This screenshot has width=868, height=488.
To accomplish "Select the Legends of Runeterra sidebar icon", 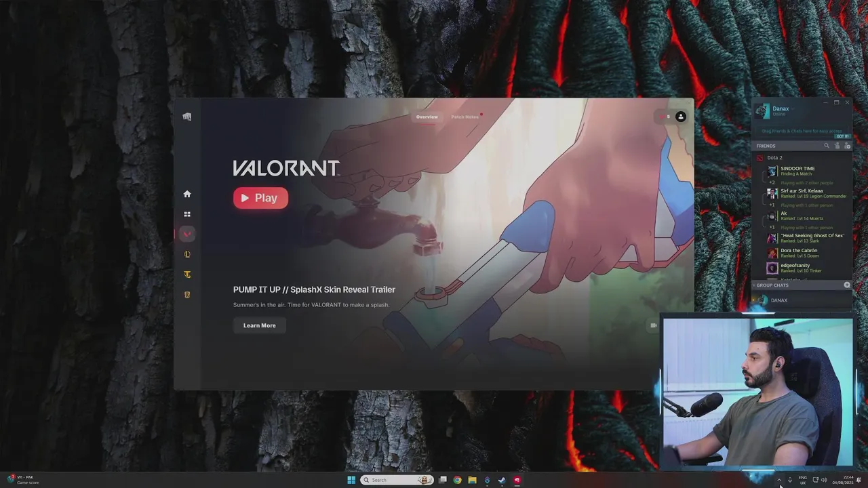I will (x=187, y=295).
